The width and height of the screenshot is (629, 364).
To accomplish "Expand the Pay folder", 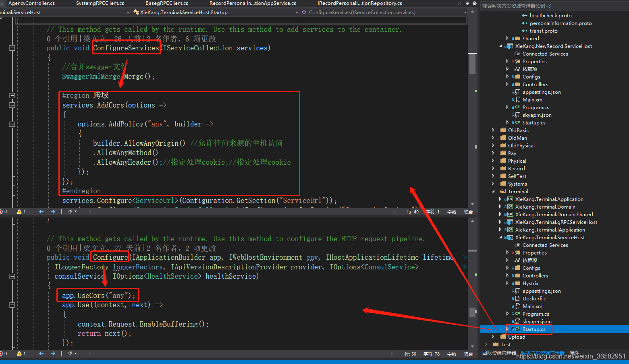I will [x=493, y=153].
